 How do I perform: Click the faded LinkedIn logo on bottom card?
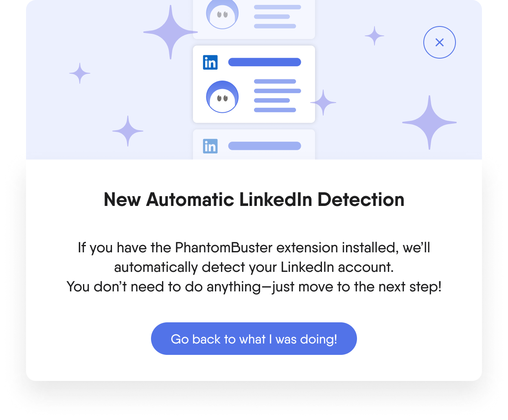coord(210,146)
